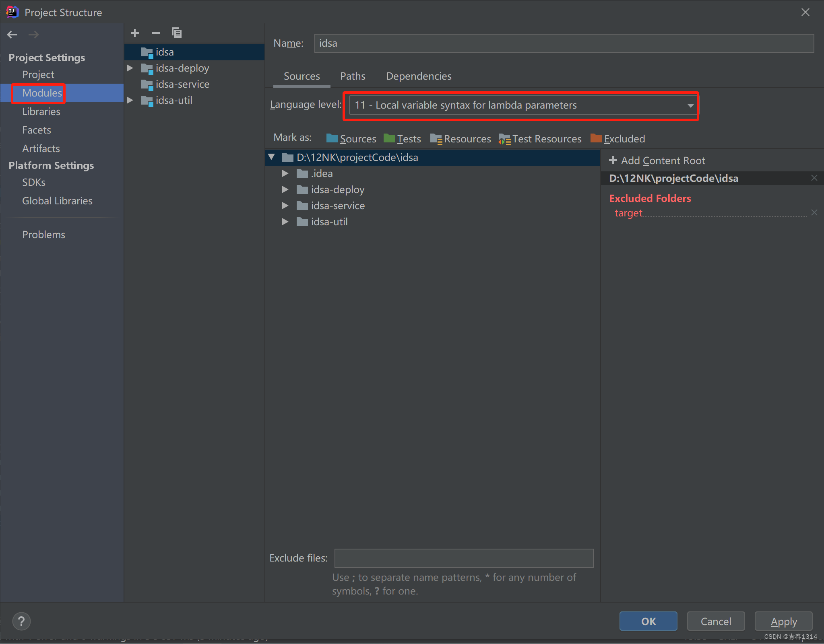Click the remove module minus icon
Image resolution: width=824 pixels, height=644 pixels.
[x=156, y=33]
